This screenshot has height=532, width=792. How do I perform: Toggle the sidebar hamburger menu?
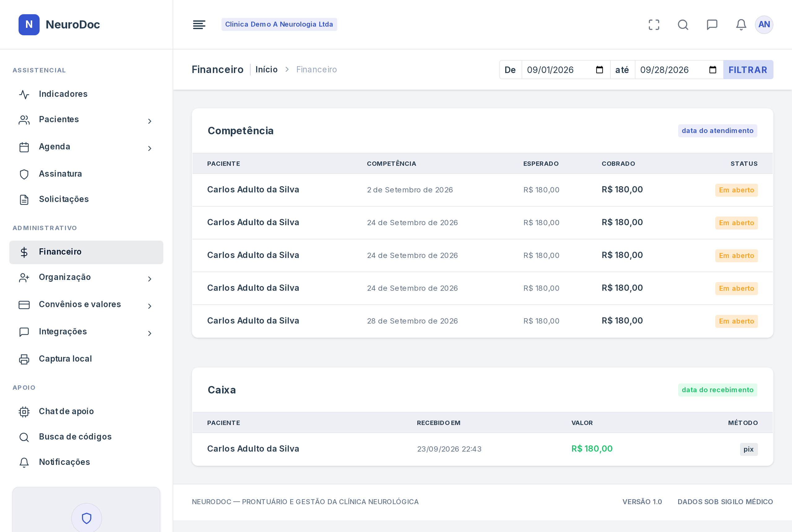tap(199, 24)
